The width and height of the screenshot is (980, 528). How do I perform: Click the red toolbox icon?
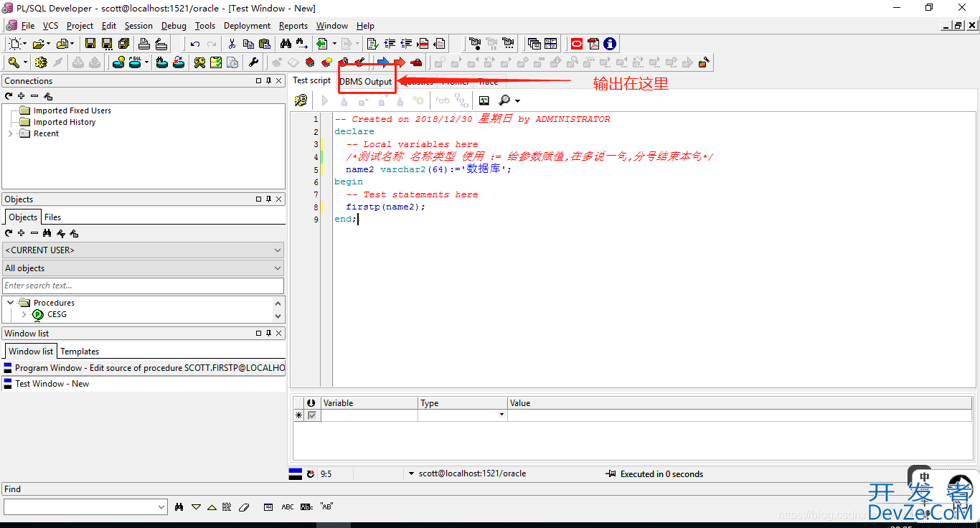tap(416, 62)
